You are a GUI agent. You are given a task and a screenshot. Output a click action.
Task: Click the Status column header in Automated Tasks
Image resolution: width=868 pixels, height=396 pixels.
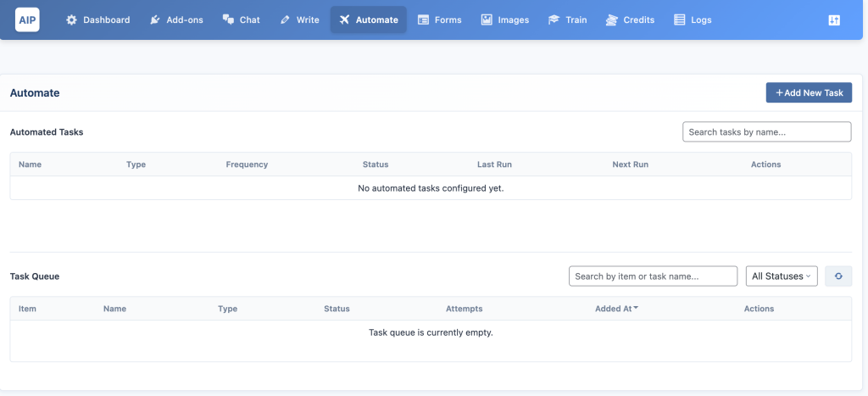point(376,165)
